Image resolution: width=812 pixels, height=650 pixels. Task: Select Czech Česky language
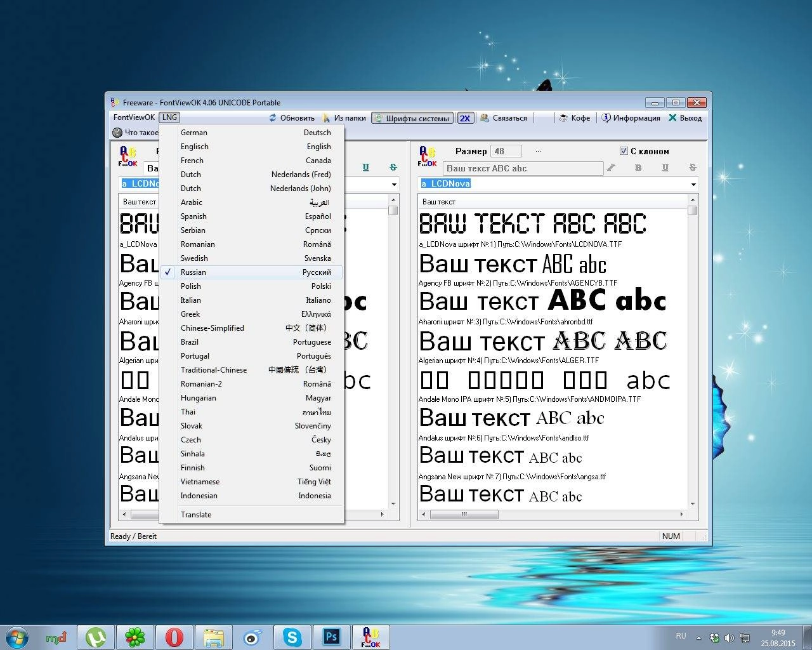(x=251, y=440)
